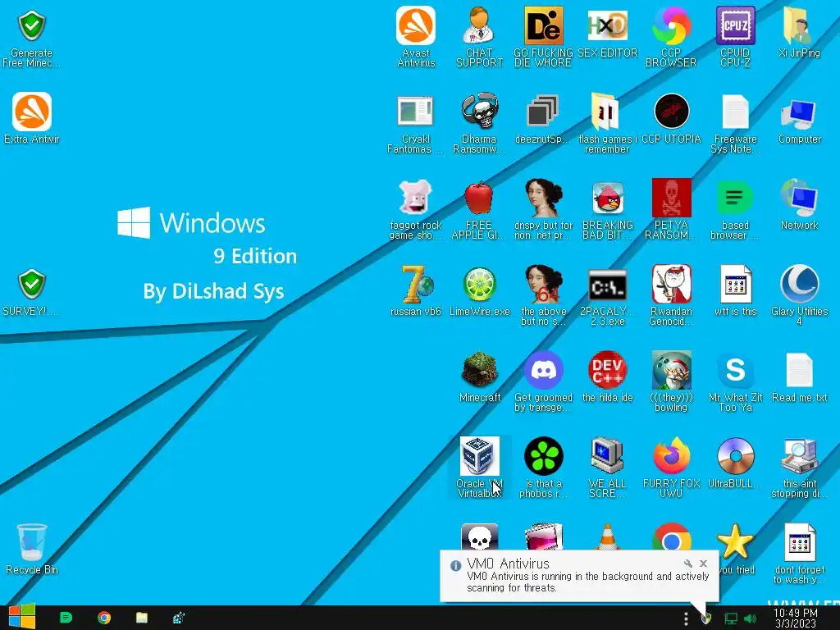840x630 pixels.
Task: Select the Oracle VM Virtualbox icon
Action: click(479, 467)
